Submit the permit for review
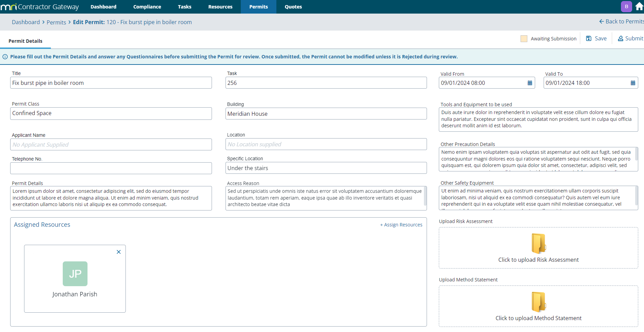 (630, 39)
